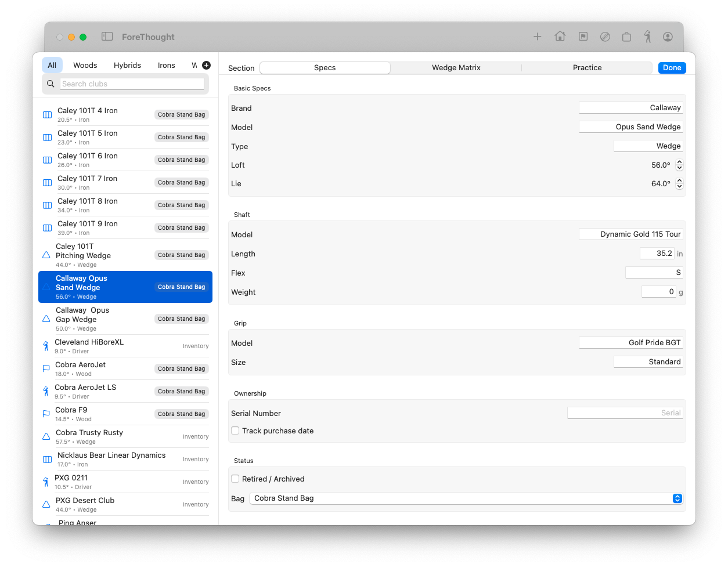Click the iron icon of Caley 101T 7 Iron
Screen dimensions: 728x568
click(48, 183)
